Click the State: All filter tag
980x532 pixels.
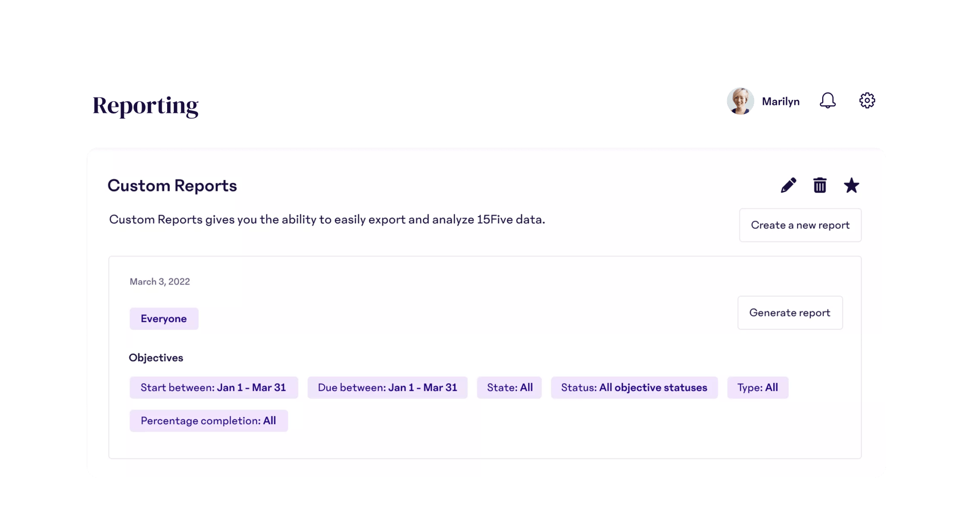click(x=510, y=387)
